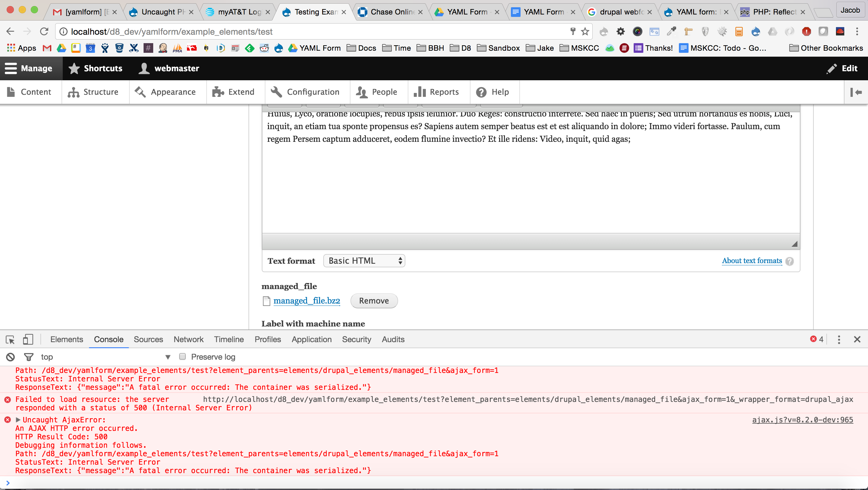The image size is (868, 490).
Task: Enable the Preserve log checkbox
Action: pyautogui.click(x=182, y=357)
